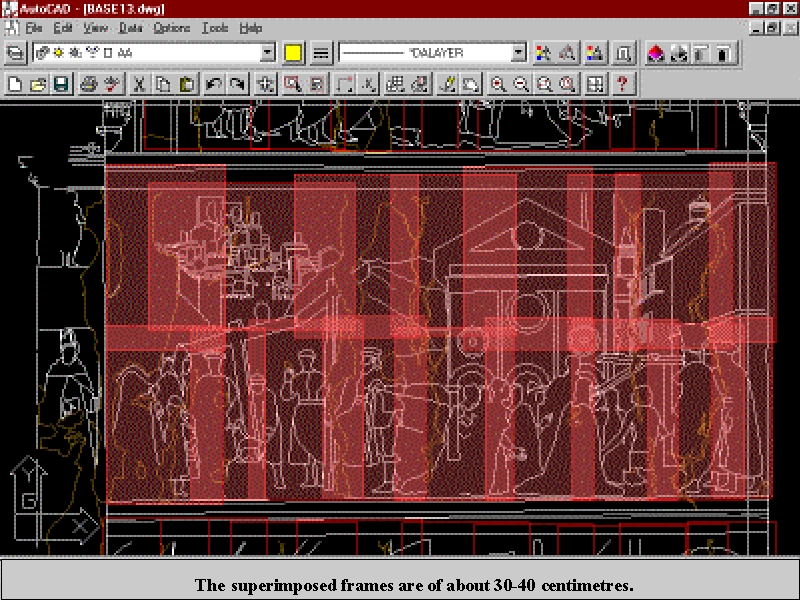Click the Paste clipboard icon
Viewport: 800px width, 600px height.
coord(187,84)
